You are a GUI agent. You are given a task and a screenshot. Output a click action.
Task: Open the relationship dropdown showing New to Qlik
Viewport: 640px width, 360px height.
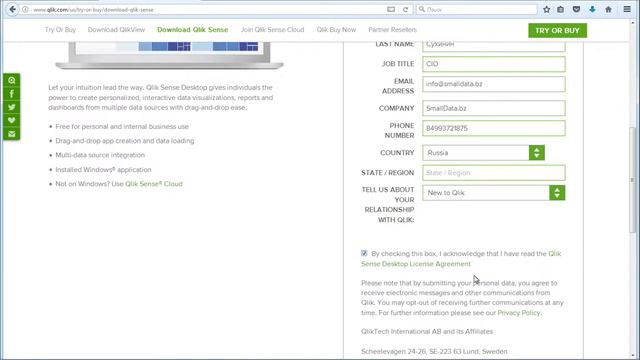(494, 193)
